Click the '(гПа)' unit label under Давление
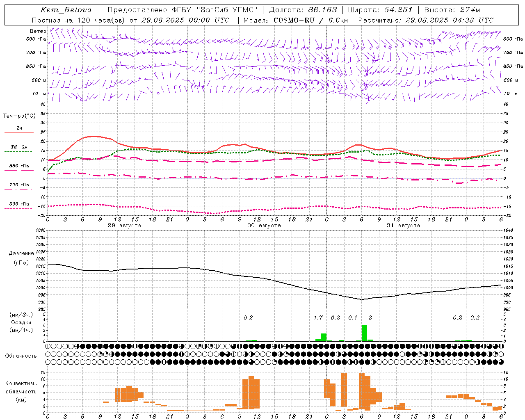The width and height of the screenshot is (525, 420). pyautogui.click(x=21, y=263)
